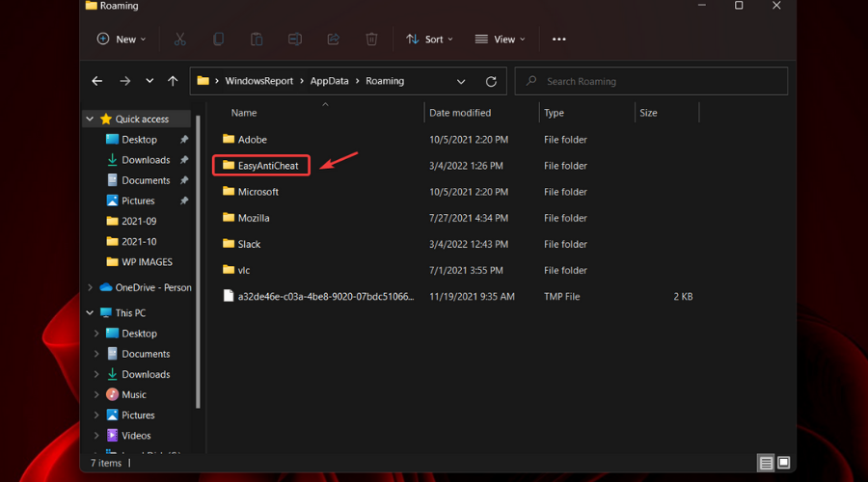Open the New item dropdown
The width and height of the screenshot is (868, 482).
pyautogui.click(x=122, y=40)
